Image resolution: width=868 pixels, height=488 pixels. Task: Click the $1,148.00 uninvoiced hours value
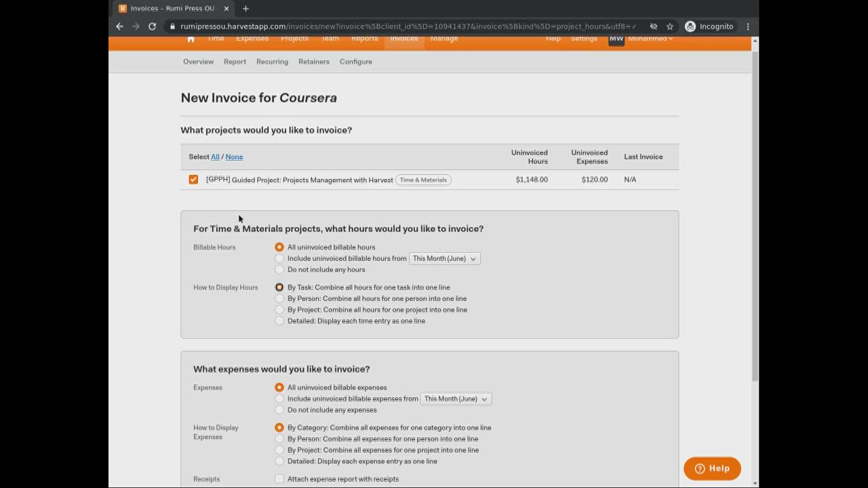(x=532, y=180)
